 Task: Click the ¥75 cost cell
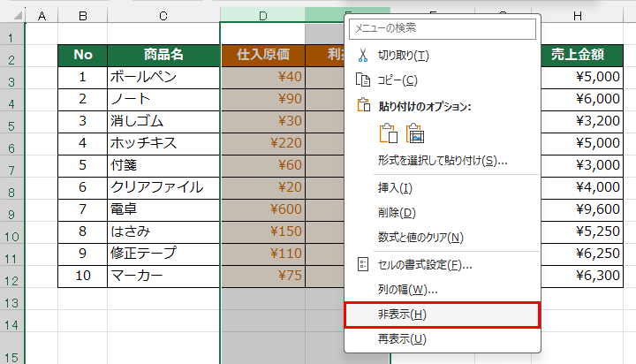pos(263,276)
